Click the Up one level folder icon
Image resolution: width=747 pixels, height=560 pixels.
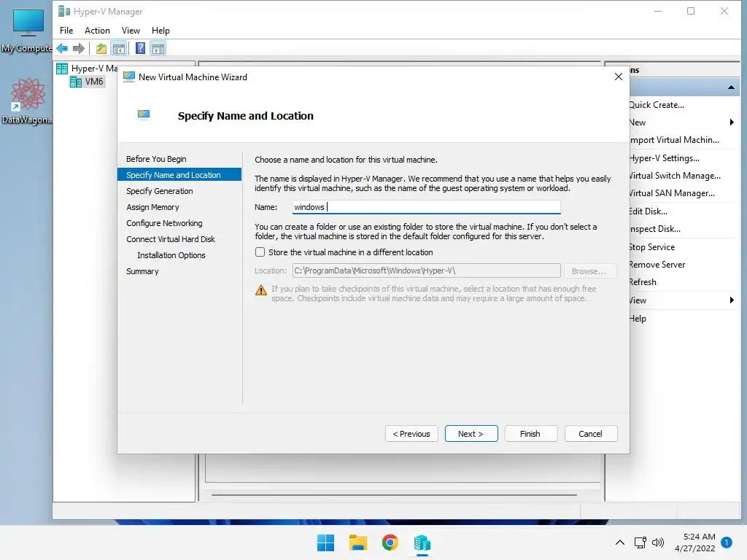tap(101, 48)
